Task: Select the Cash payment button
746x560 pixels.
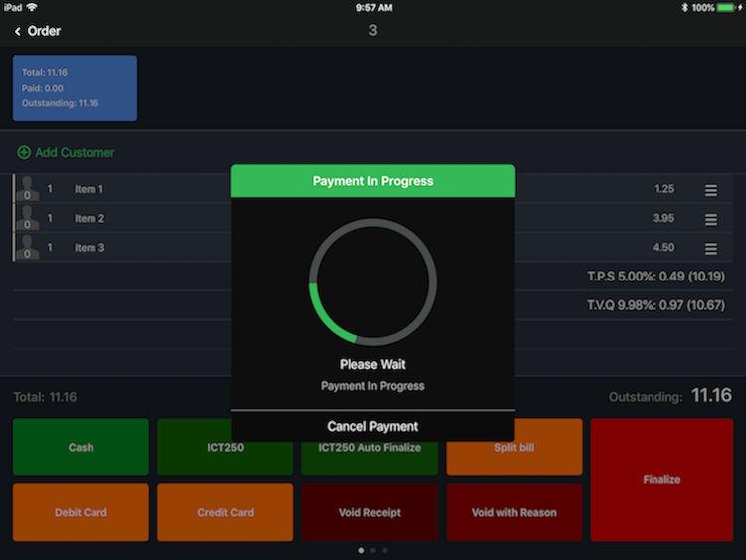Action: click(81, 447)
